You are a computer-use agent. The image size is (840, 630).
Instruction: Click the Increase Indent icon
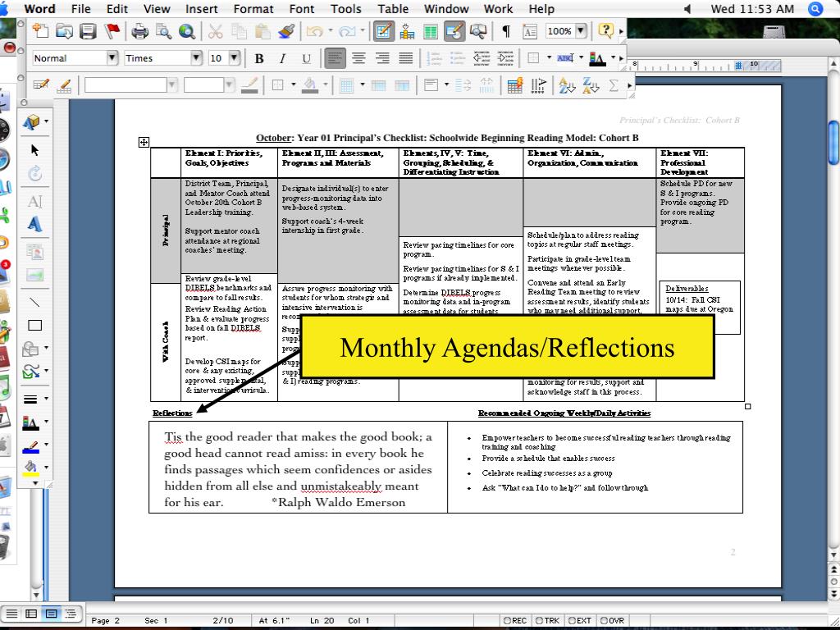[x=505, y=58]
